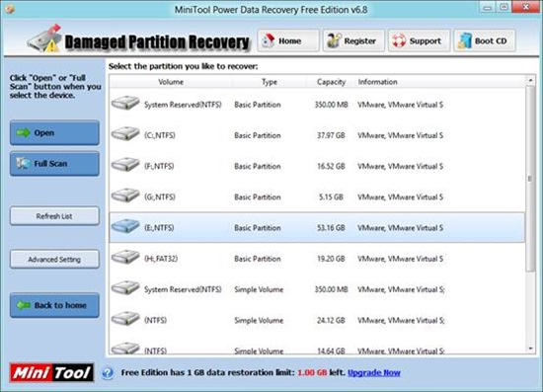The height and width of the screenshot is (392, 543).
Task: Select the (F:,NTFS) volume
Action: point(317,166)
